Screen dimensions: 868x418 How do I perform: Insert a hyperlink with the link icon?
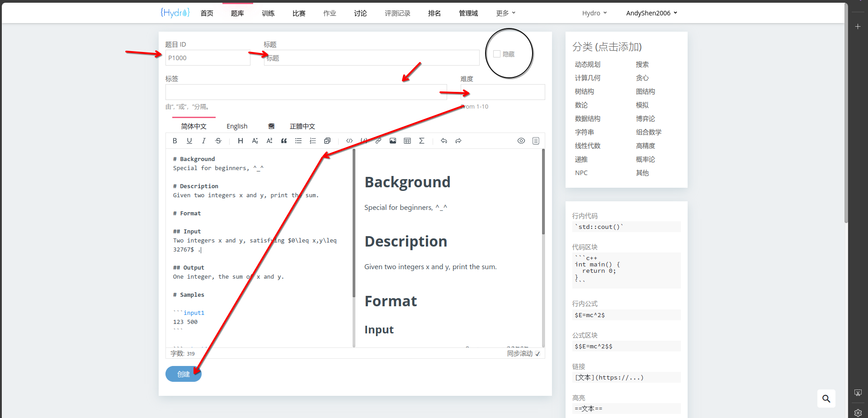378,141
